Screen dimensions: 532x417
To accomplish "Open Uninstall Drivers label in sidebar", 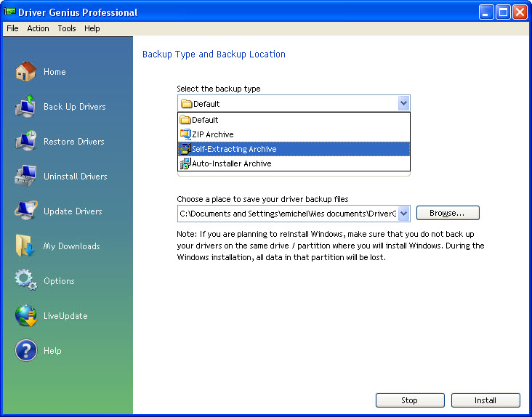I will point(76,177).
